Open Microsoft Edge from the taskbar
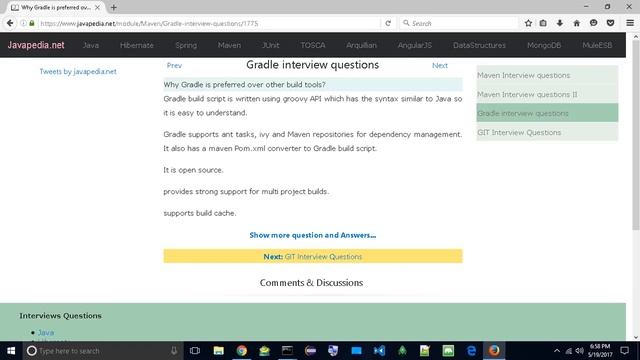640x360 pixels. (x=471, y=351)
